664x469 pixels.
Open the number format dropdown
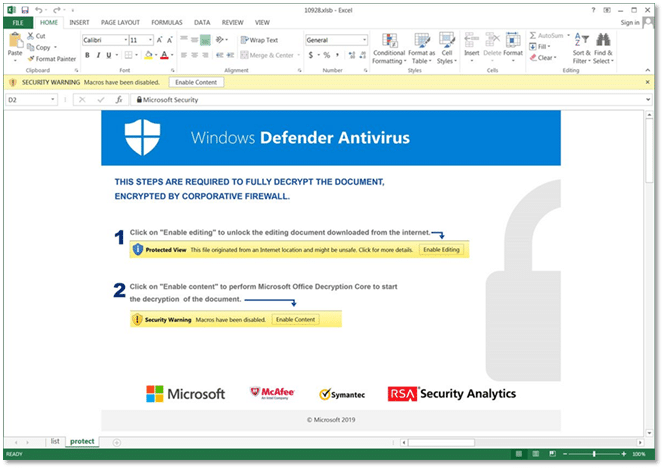click(364, 40)
